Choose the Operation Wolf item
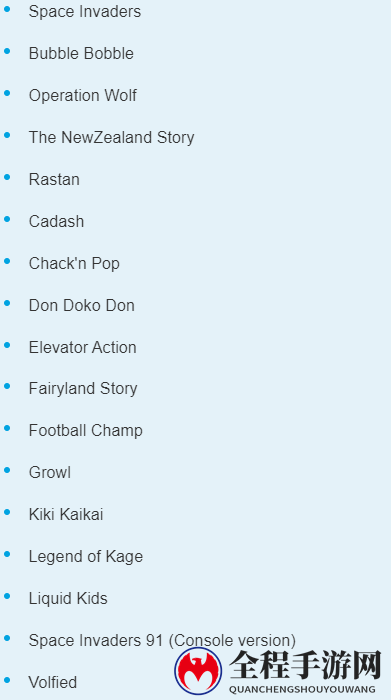 click(83, 95)
